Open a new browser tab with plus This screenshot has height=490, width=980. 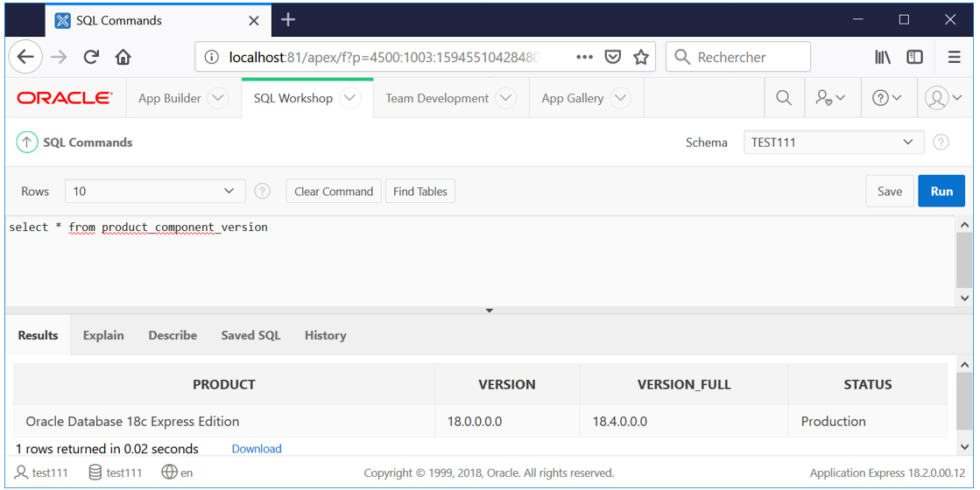pyautogui.click(x=288, y=20)
